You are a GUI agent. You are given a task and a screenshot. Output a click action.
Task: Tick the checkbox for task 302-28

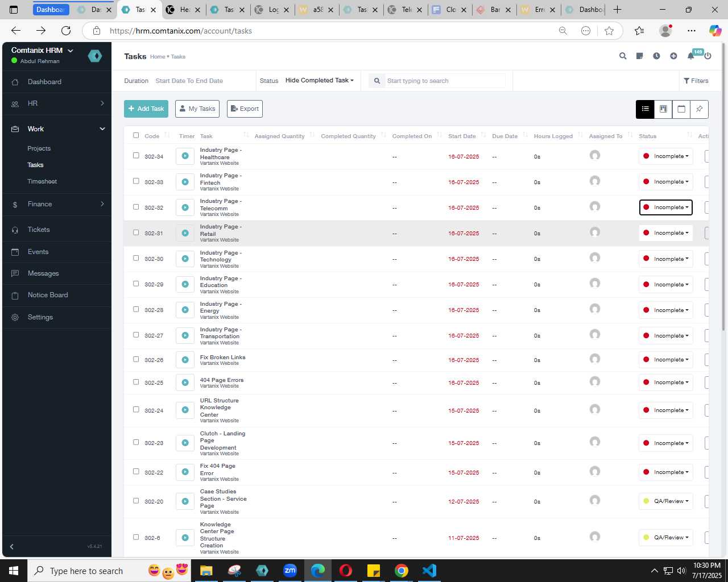point(136,309)
